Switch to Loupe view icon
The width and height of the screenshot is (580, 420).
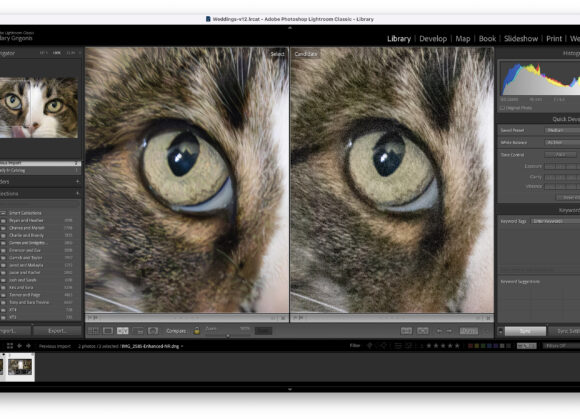108,331
